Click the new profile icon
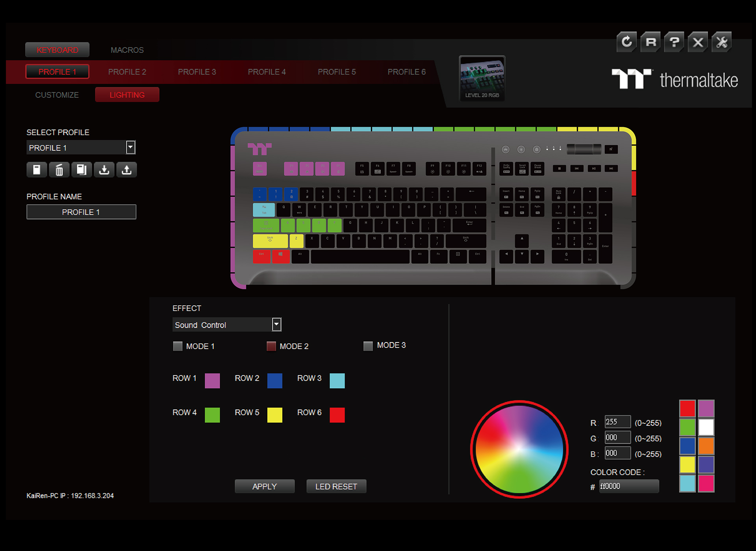 [37, 170]
